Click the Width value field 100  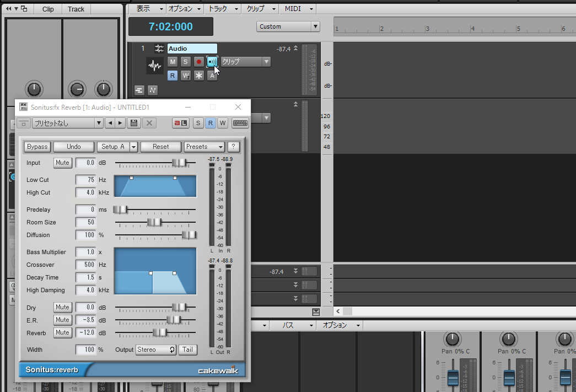click(85, 350)
